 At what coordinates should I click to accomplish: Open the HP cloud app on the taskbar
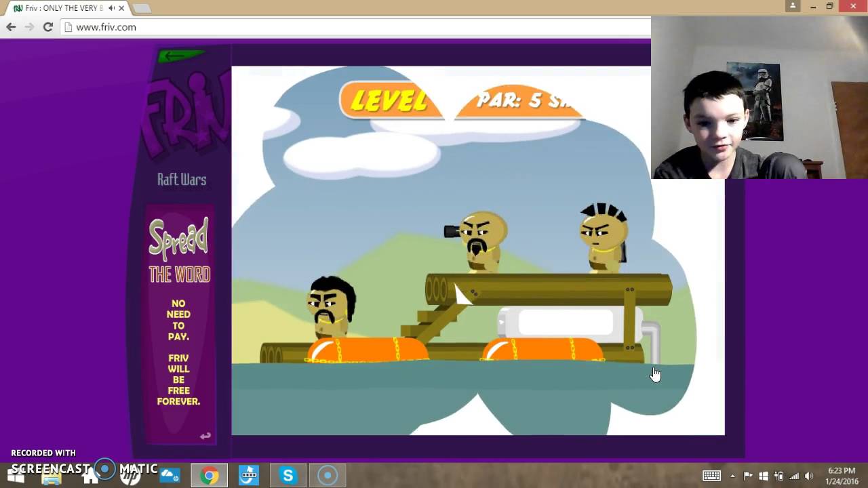(170, 476)
